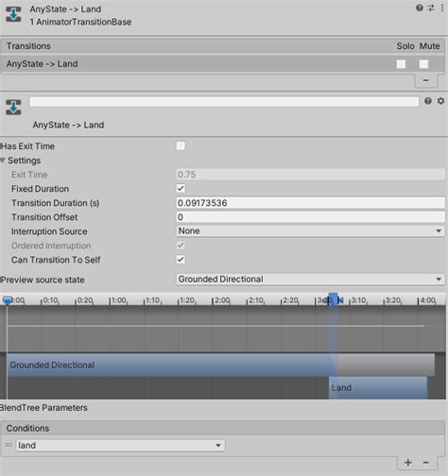
Task: Click the 1 AnimatorTransitionBase subtitle
Action: [x=80, y=22]
